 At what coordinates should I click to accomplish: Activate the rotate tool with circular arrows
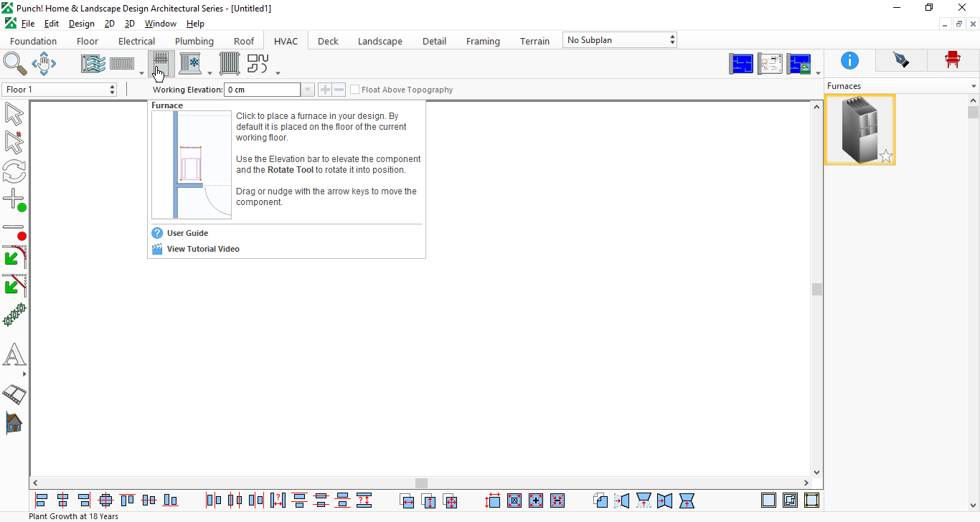[14, 171]
